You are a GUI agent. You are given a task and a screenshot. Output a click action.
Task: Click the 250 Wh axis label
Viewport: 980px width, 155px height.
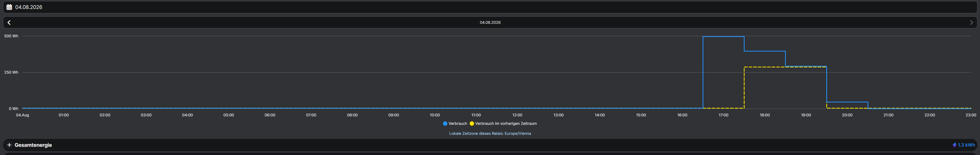11,72
